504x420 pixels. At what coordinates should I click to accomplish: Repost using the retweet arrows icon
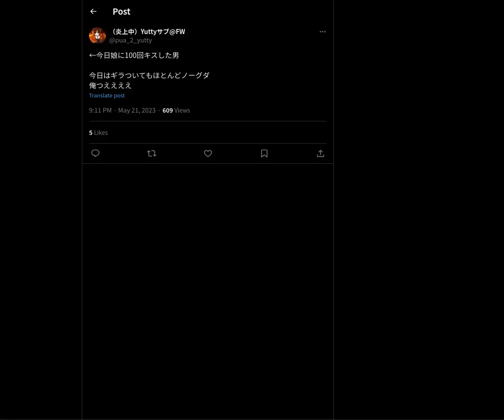[x=152, y=153]
